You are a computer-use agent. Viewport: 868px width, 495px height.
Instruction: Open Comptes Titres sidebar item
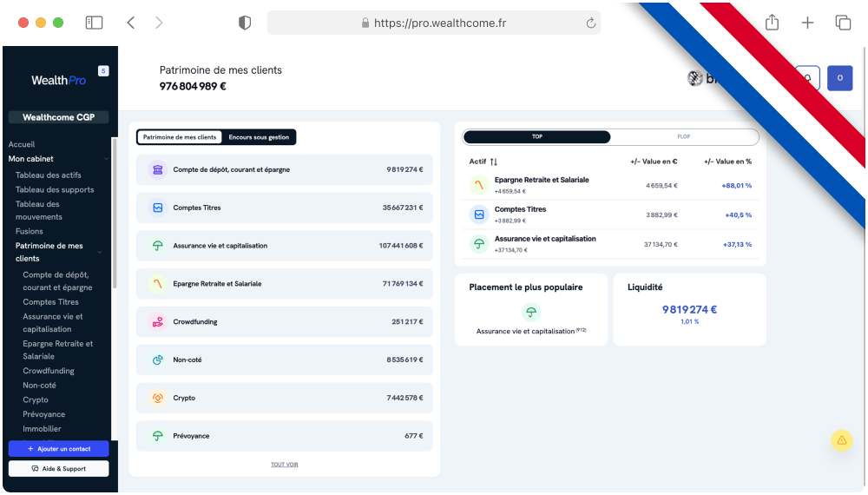pos(50,302)
